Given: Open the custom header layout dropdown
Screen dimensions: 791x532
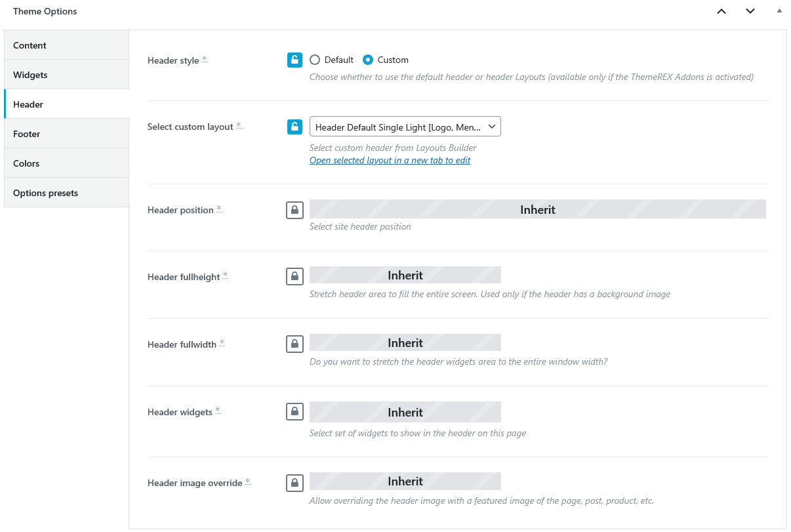Looking at the screenshot, I should [405, 127].
